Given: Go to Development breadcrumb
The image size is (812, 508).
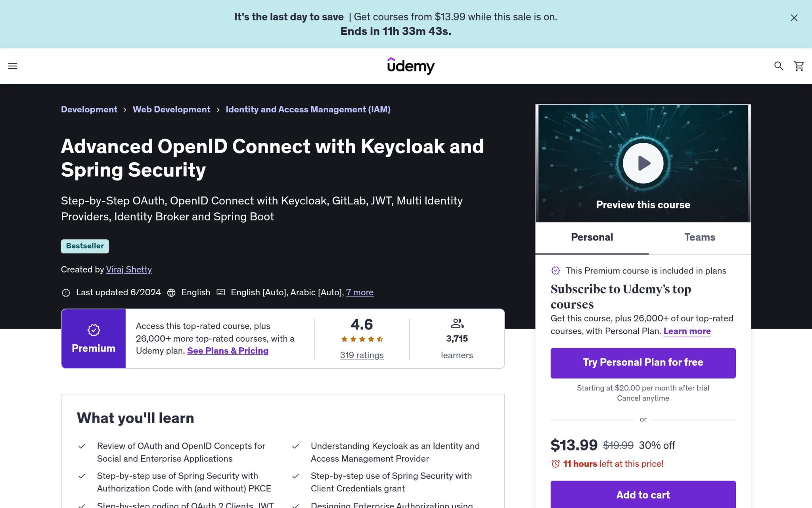Looking at the screenshot, I should [x=89, y=110].
